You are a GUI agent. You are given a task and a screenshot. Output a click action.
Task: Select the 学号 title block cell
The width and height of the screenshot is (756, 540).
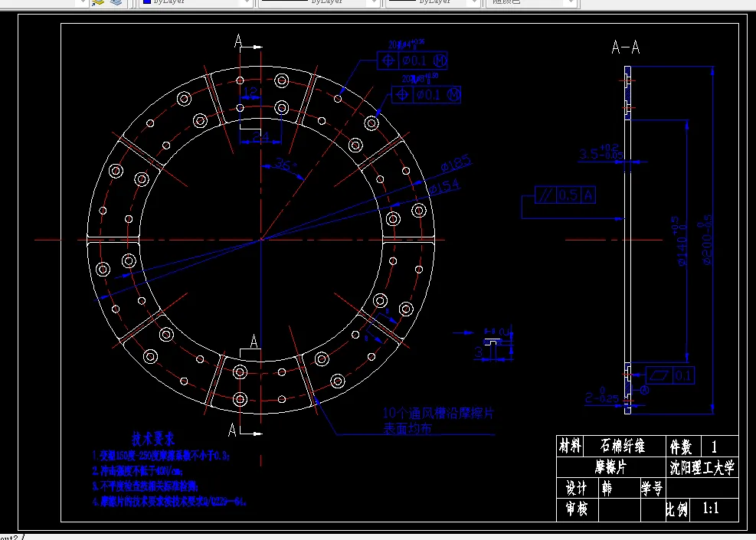pos(653,489)
